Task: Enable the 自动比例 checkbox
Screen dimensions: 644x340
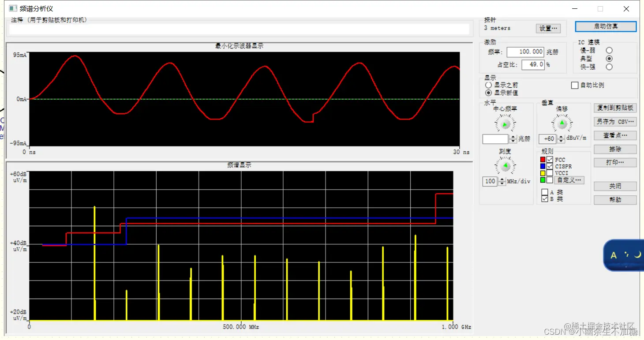Action: click(575, 85)
